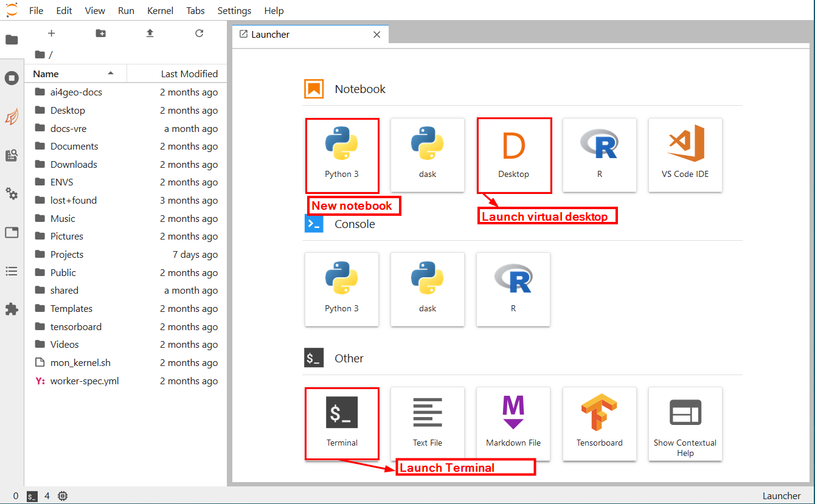Select the Projects folder
Viewport: 815px width, 504px height.
tap(126, 255)
